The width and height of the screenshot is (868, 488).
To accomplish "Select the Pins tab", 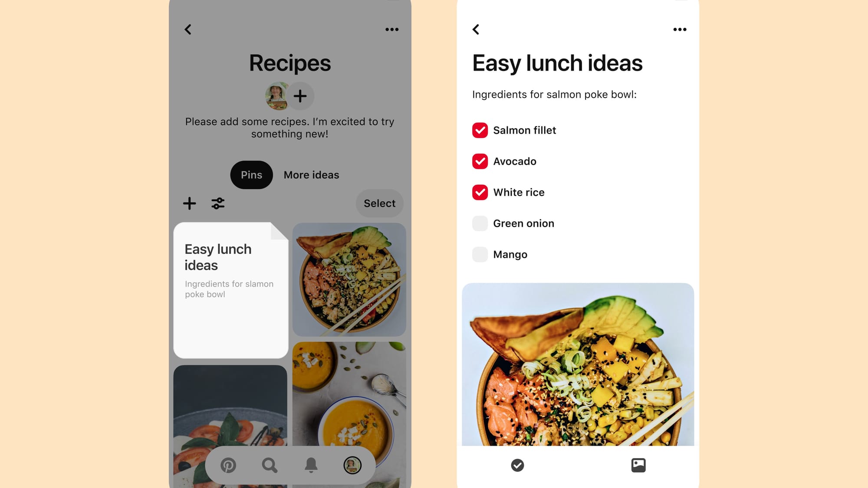I will 251,174.
